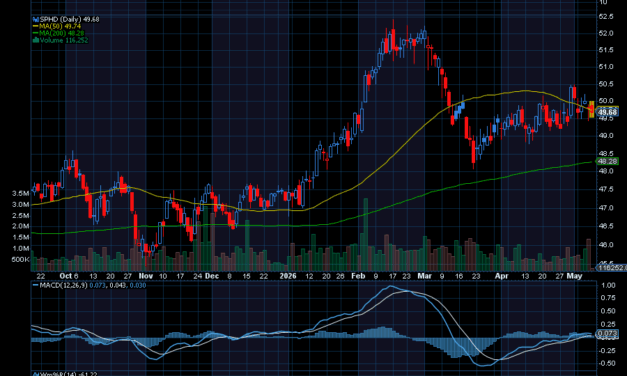Click the 500K volume axis label

click(x=20, y=260)
